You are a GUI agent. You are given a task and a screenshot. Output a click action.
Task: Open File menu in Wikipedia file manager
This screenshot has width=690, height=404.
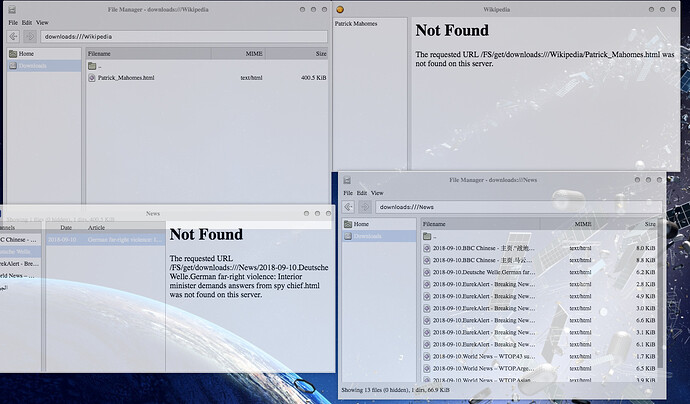click(x=13, y=22)
